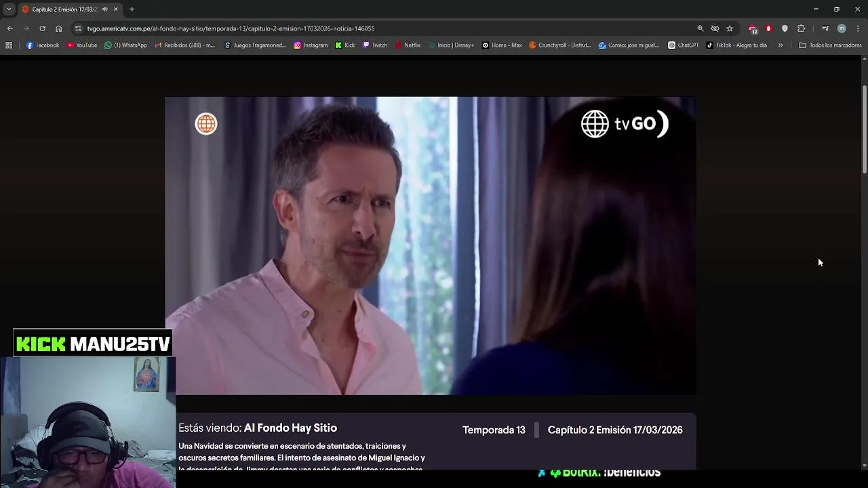Open the Juegos Tragamonedas bookmark
The height and width of the screenshot is (488, 868).
coord(255,45)
